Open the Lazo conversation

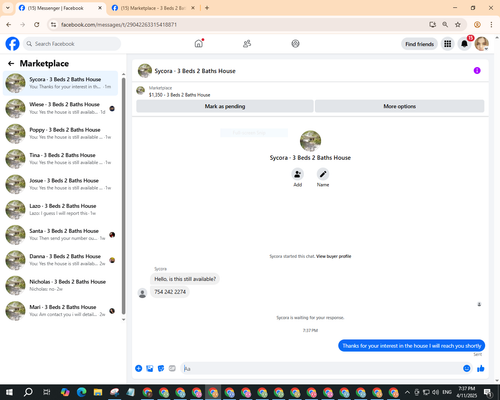pyautogui.click(x=60, y=210)
